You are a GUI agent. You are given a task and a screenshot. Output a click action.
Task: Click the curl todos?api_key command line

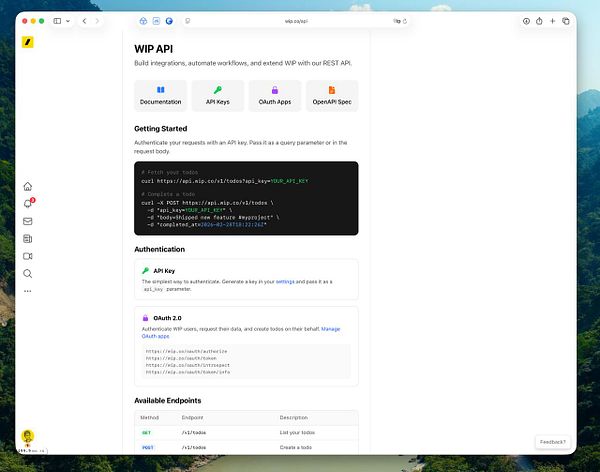[x=225, y=181]
